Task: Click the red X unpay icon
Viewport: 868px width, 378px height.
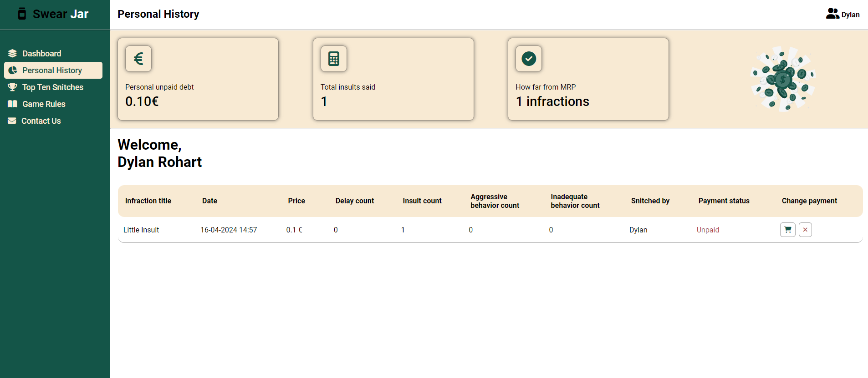Action: pyautogui.click(x=805, y=230)
